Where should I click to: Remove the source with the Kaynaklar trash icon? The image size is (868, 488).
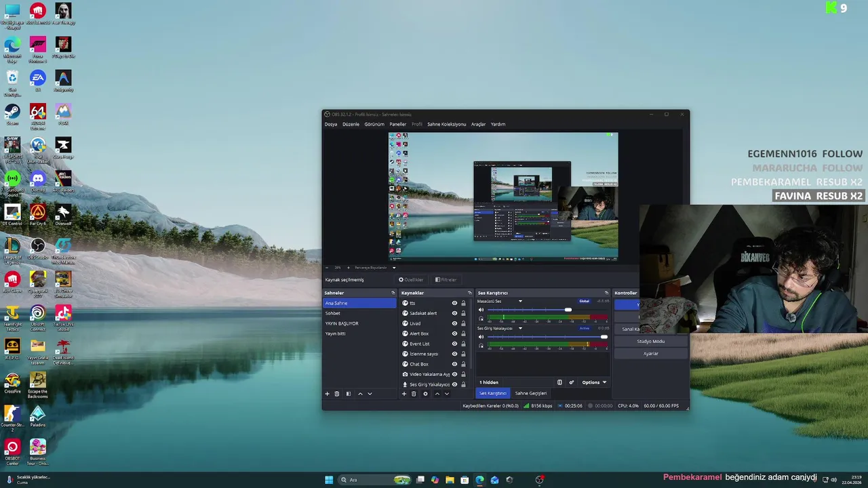coord(414,394)
